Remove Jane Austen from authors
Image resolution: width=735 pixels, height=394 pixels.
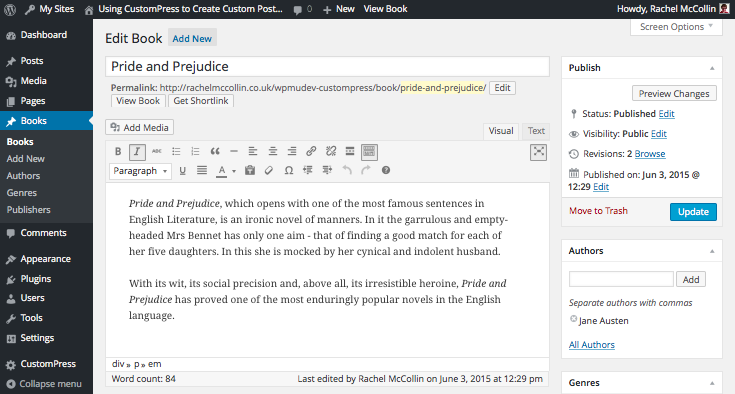[573, 319]
